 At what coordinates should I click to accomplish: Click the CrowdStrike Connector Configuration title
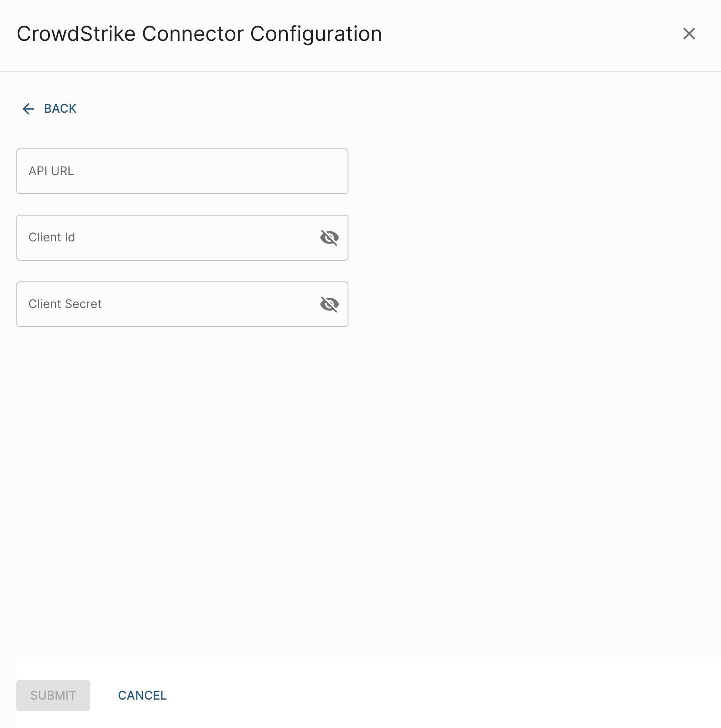[x=199, y=34]
